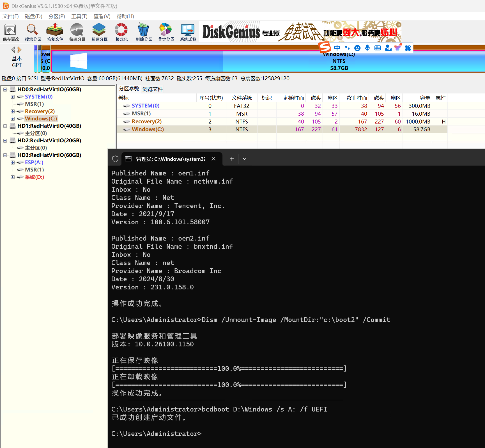Toggle Sogou Chinese/English mode (中)
This screenshot has width=485, height=448.
[x=337, y=48]
